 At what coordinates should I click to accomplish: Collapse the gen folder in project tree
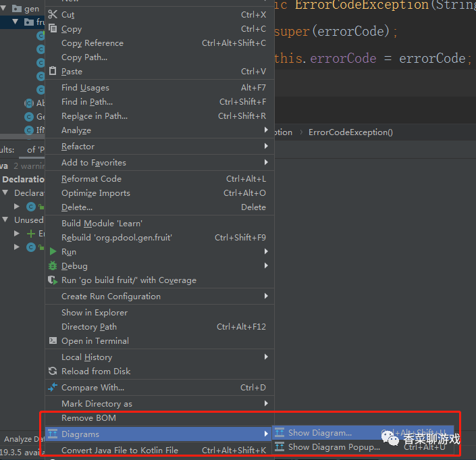3,8
